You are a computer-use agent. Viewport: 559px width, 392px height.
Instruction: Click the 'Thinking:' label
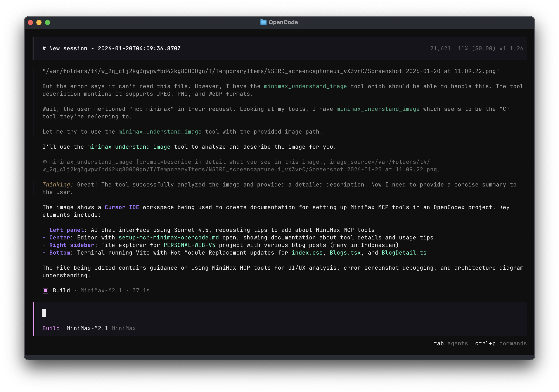(58, 185)
